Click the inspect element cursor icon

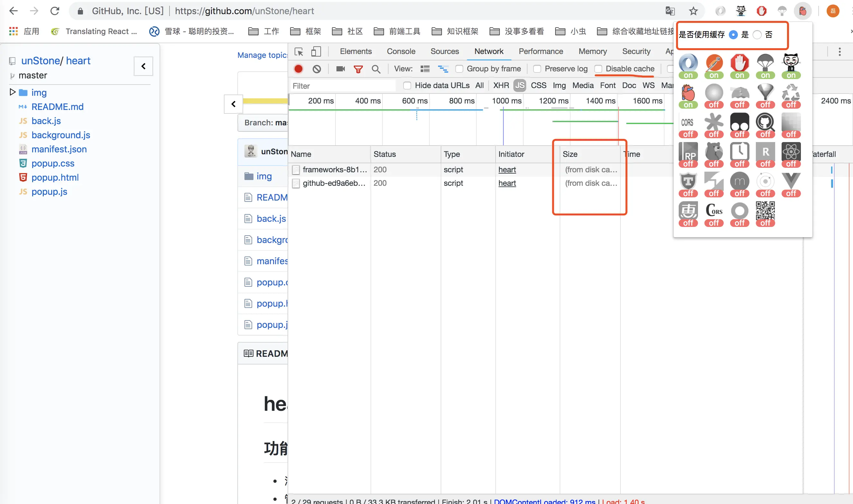[299, 52]
